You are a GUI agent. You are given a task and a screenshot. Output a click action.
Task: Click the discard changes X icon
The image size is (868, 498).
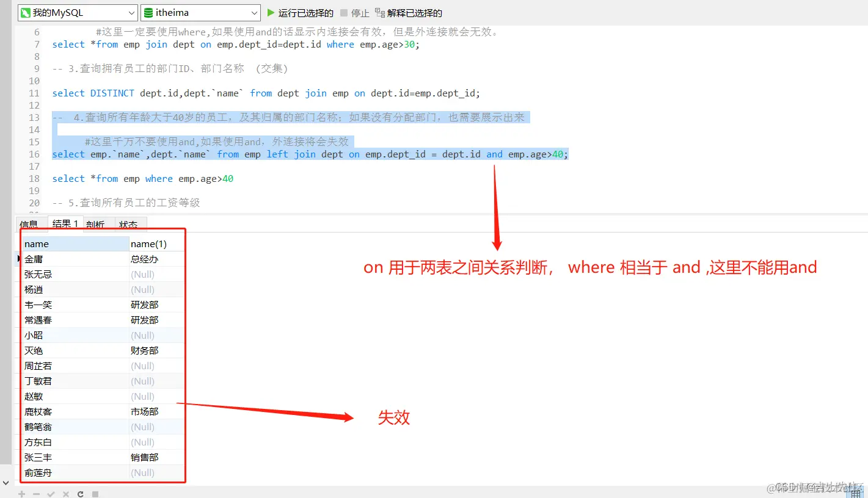point(65,493)
